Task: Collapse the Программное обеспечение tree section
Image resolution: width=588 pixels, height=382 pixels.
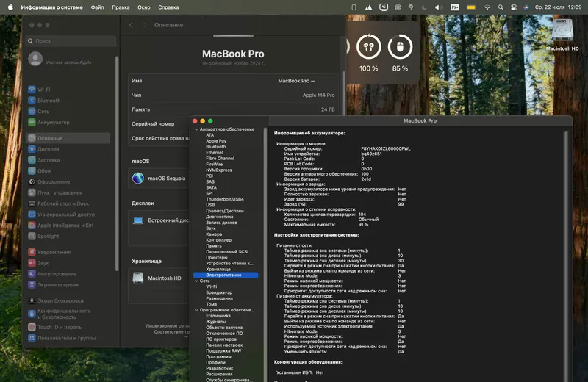Action: point(196,310)
